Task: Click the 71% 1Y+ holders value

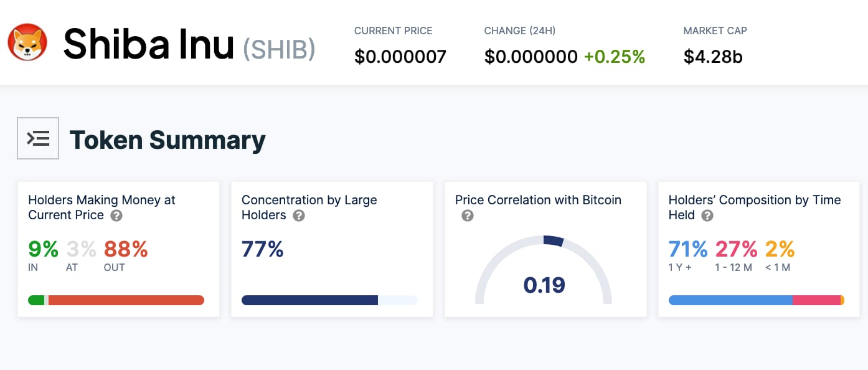Action: (x=687, y=250)
